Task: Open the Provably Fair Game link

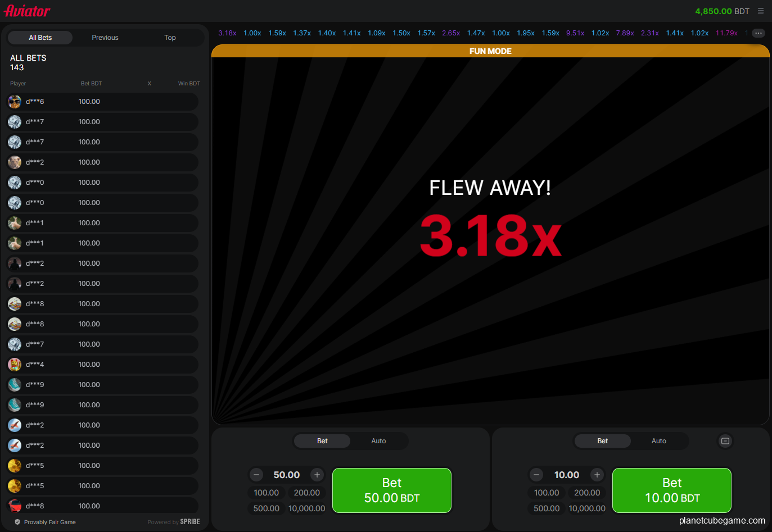Action: click(x=49, y=522)
